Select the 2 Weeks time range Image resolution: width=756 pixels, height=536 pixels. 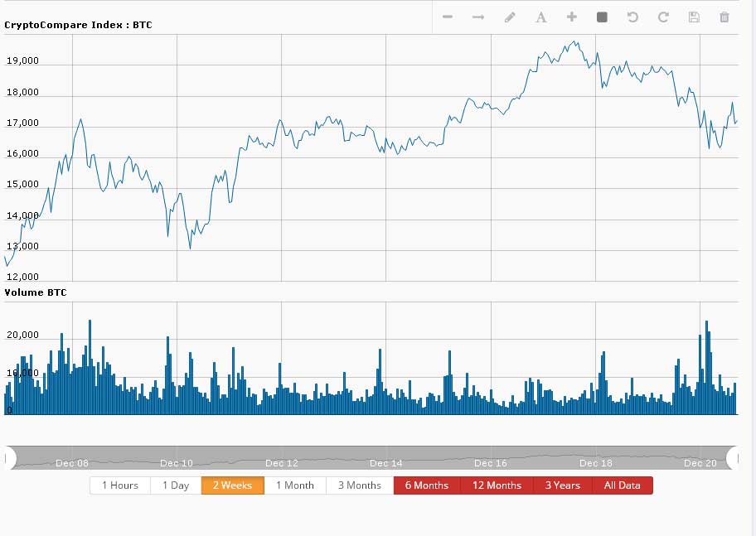click(x=232, y=485)
